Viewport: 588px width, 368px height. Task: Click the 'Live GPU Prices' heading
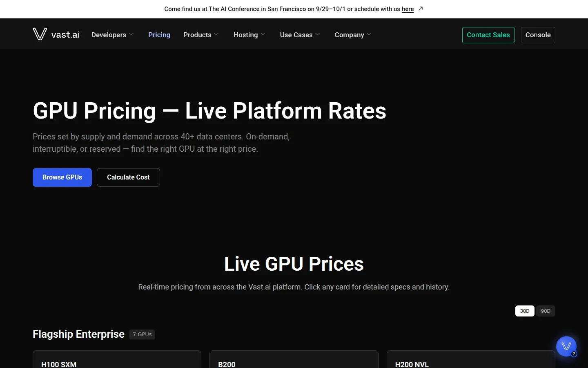(294, 264)
